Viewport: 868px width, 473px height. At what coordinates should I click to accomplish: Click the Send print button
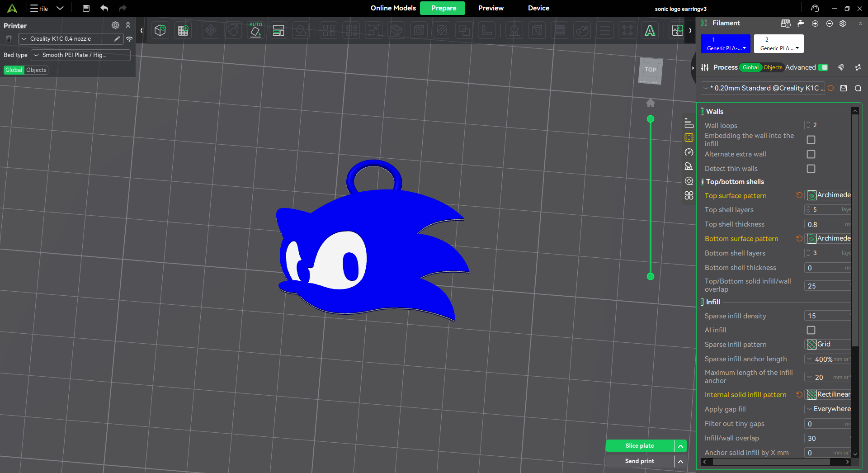pos(640,461)
